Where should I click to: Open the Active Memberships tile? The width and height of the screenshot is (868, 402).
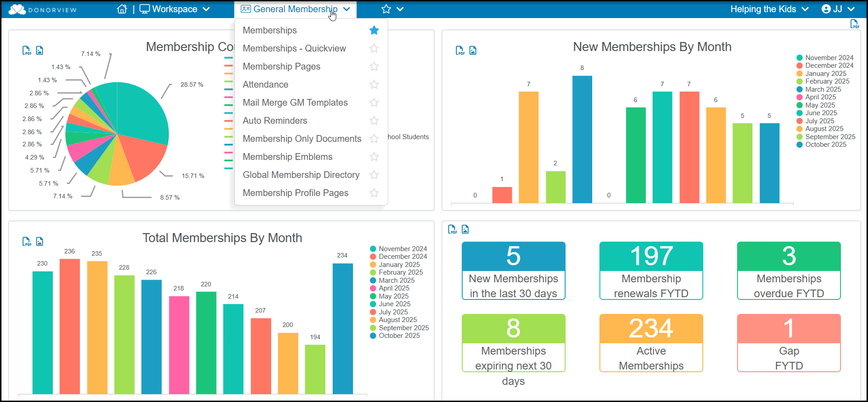[651, 343]
